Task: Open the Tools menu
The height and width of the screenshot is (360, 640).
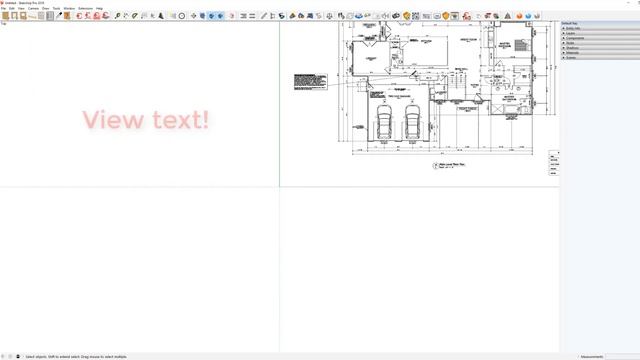Action: coord(56,8)
